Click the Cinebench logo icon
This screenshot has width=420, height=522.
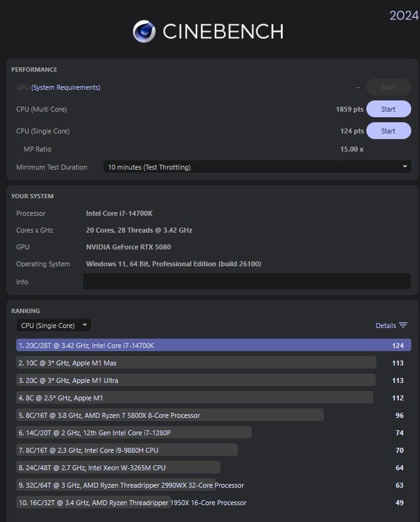144,31
